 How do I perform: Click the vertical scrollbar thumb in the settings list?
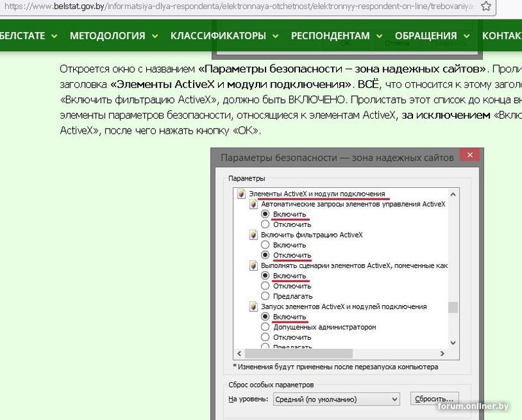[453, 307]
